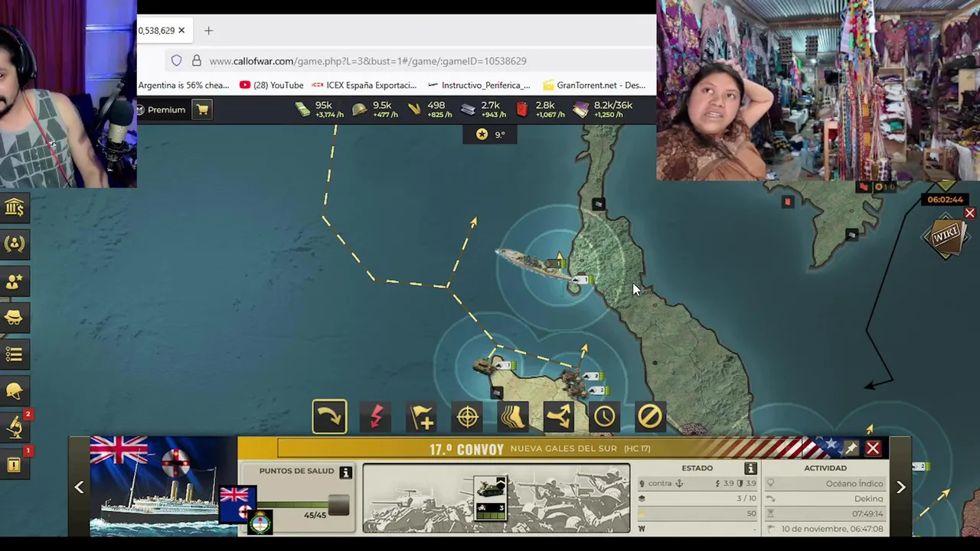Select the crosshair attack command
Viewport: 980px width, 551px height.
pyautogui.click(x=468, y=417)
